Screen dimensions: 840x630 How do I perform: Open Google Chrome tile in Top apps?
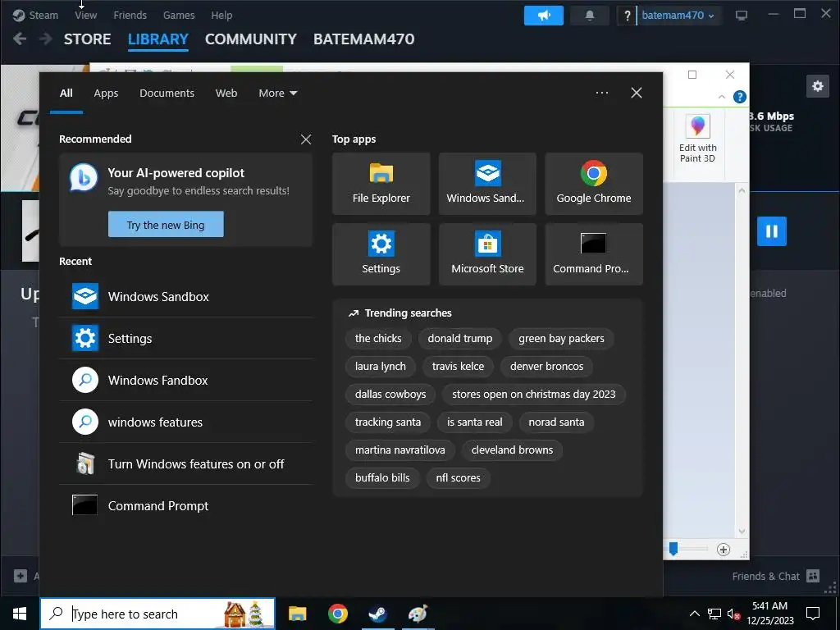point(594,184)
